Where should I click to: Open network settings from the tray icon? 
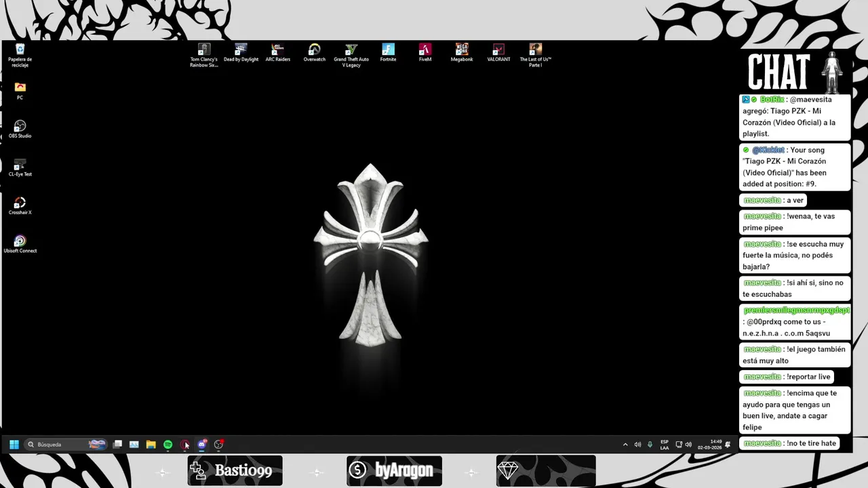pos(679,445)
